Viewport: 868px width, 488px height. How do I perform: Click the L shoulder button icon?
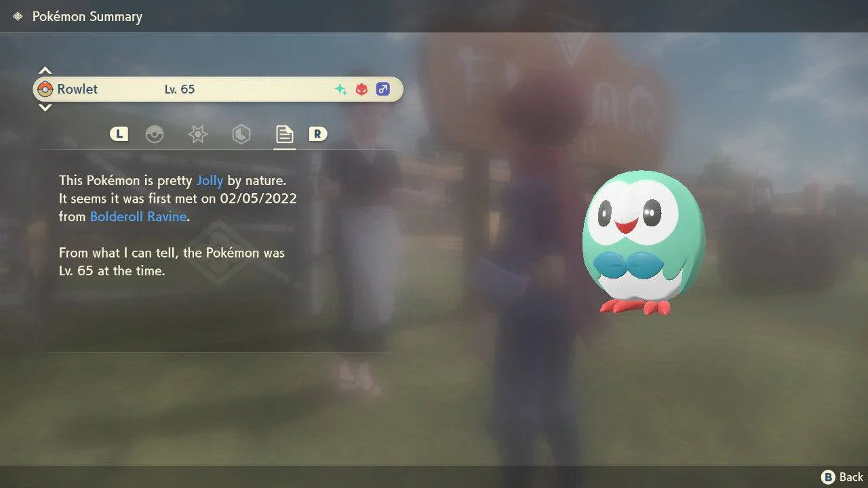click(x=119, y=134)
